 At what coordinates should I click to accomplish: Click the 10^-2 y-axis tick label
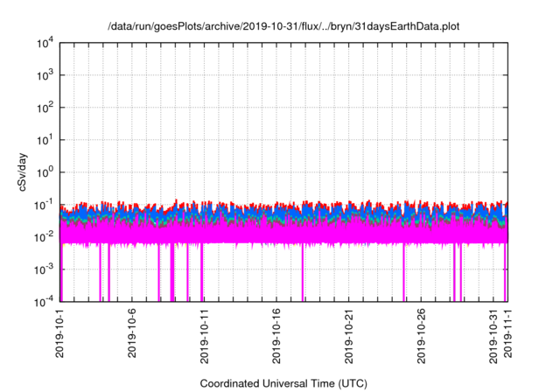45,237
